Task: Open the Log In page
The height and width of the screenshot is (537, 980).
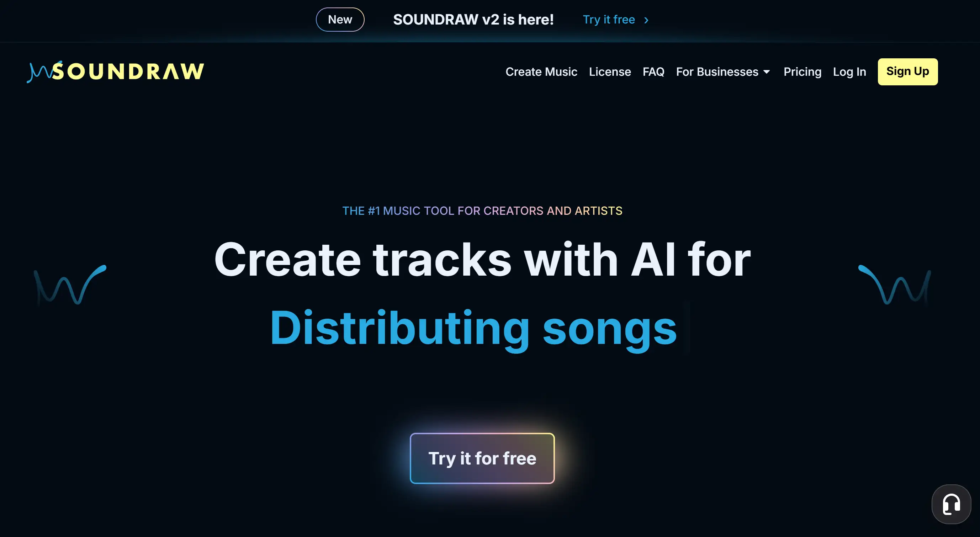Action: (850, 71)
